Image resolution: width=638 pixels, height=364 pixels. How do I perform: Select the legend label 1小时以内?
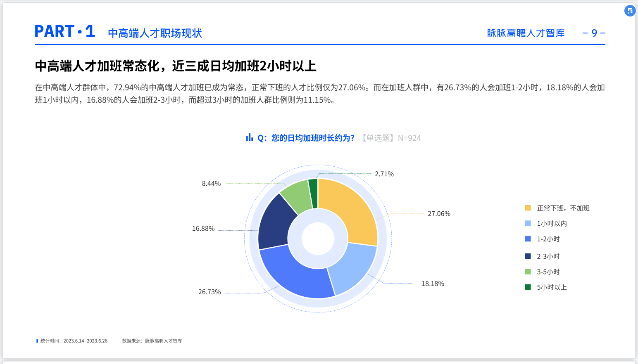(x=552, y=223)
